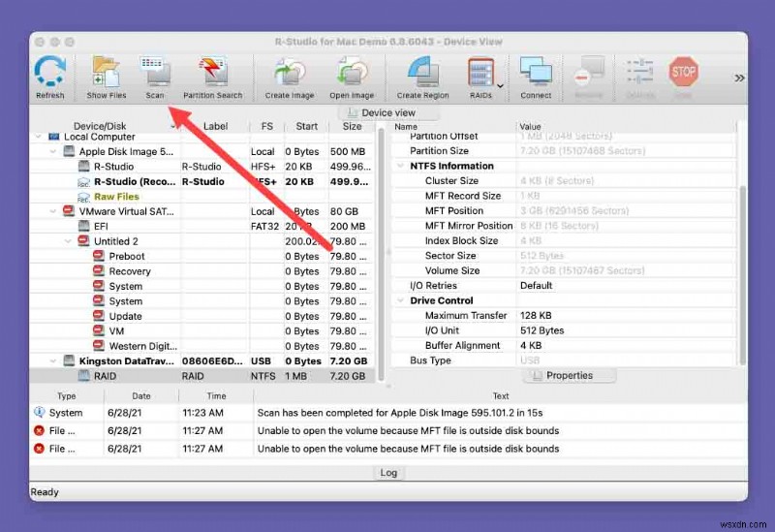Click Connect toolbar icon

(536, 78)
